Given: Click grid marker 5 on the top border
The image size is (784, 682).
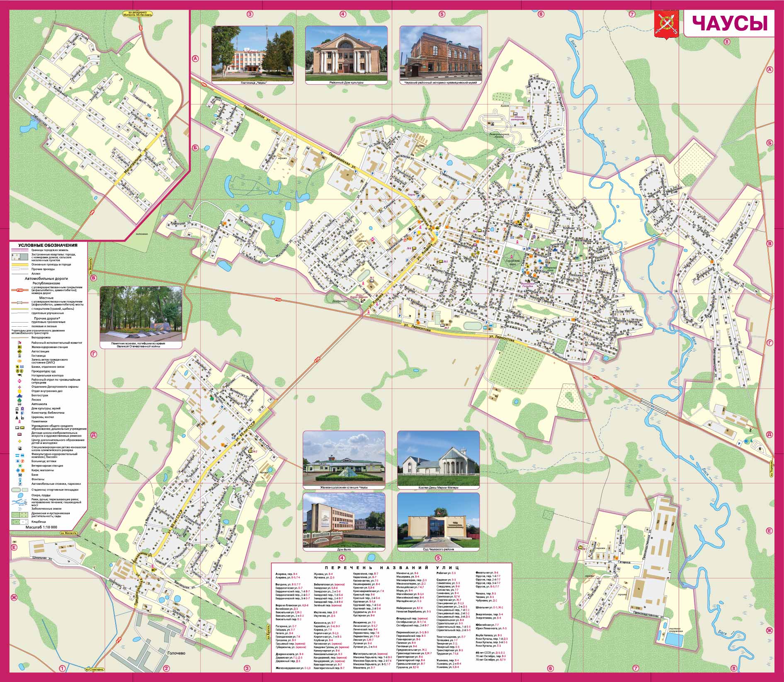Looking at the screenshot, I should tap(442, 14).
